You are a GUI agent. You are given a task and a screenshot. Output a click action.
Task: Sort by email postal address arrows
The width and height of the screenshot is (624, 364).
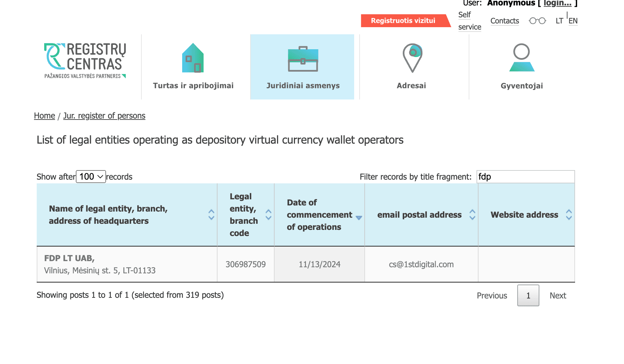click(x=472, y=215)
